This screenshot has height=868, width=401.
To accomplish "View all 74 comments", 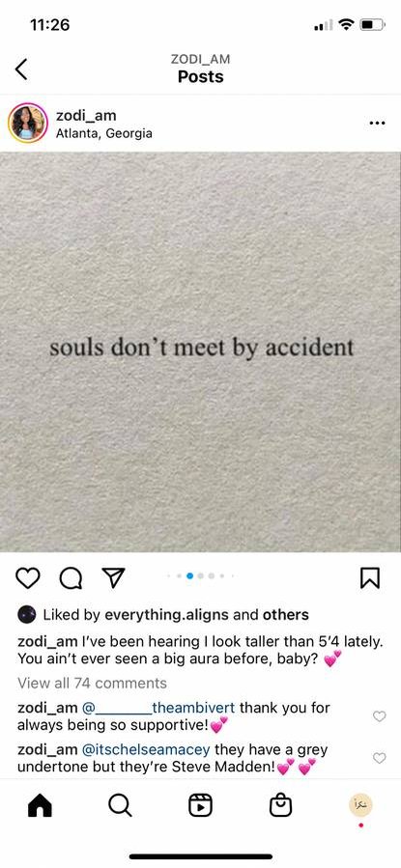I will [92, 683].
